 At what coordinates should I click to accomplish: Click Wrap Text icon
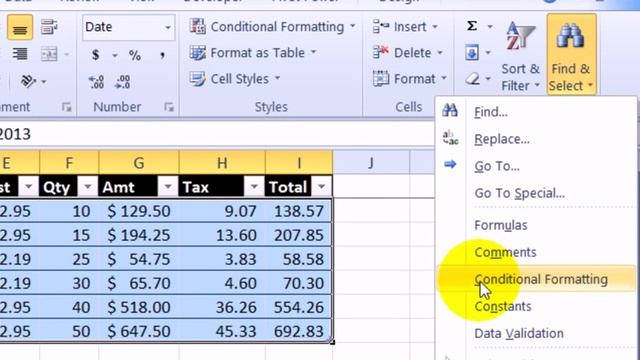pyautogui.click(x=49, y=27)
